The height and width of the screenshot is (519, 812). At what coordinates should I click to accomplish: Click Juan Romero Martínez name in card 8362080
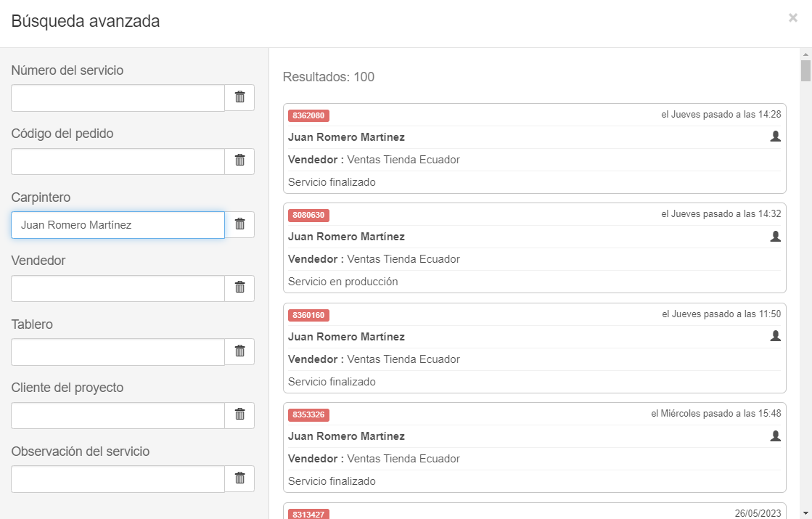(x=346, y=137)
